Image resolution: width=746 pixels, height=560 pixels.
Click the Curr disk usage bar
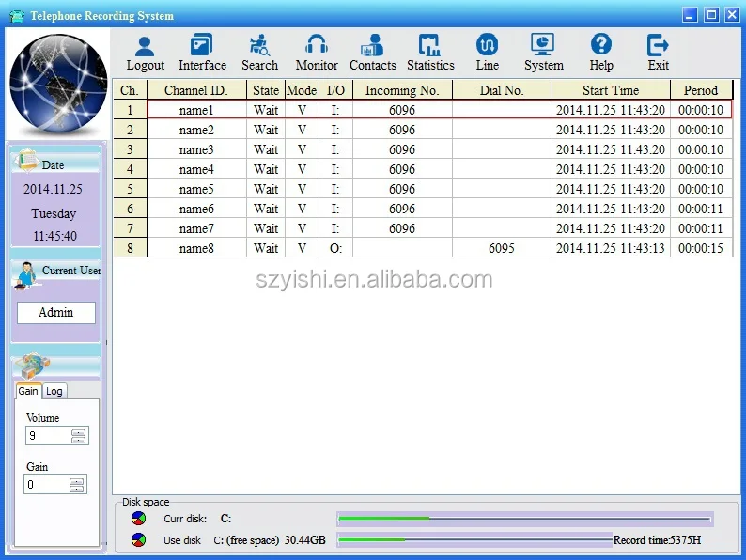click(x=525, y=519)
